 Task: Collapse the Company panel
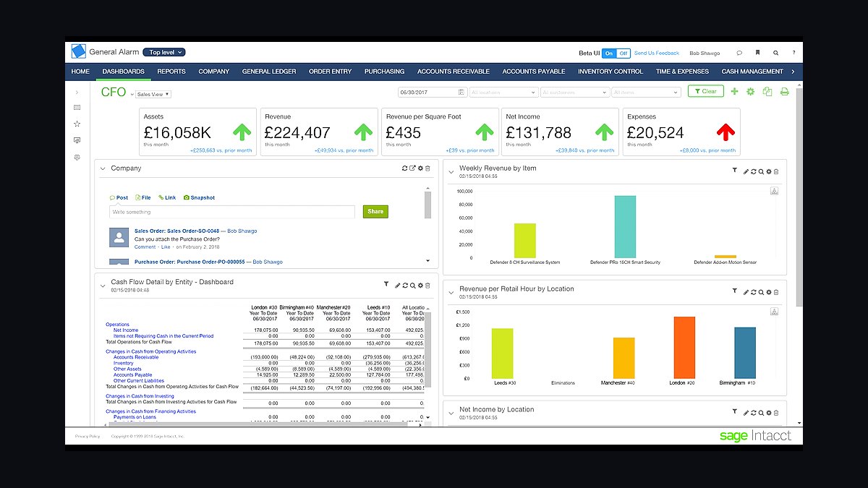click(x=103, y=168)
